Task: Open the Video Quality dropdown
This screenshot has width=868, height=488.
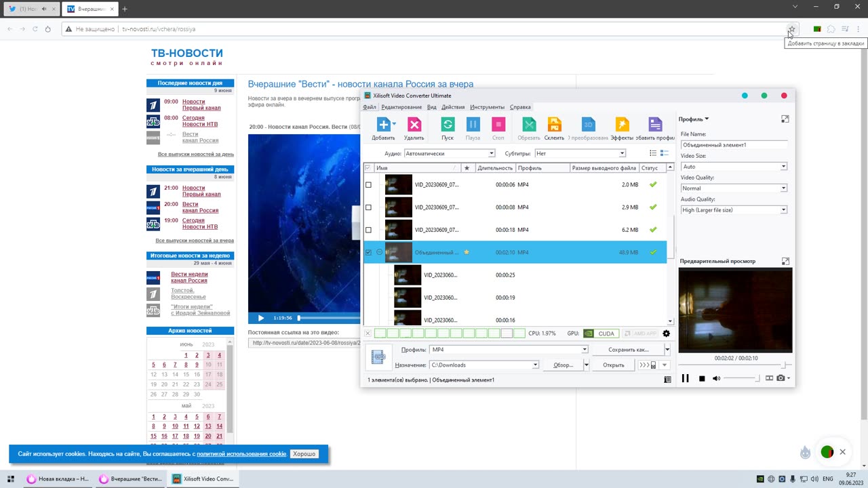Action: pos(734,188)
